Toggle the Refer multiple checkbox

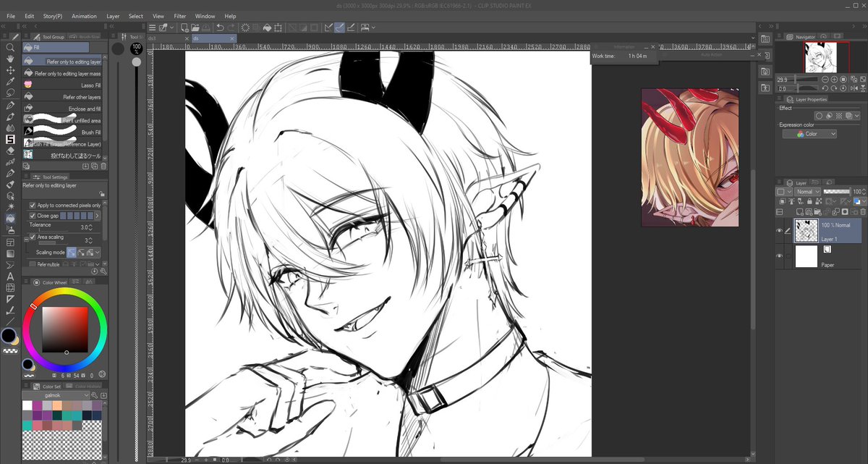pos(33,265)
